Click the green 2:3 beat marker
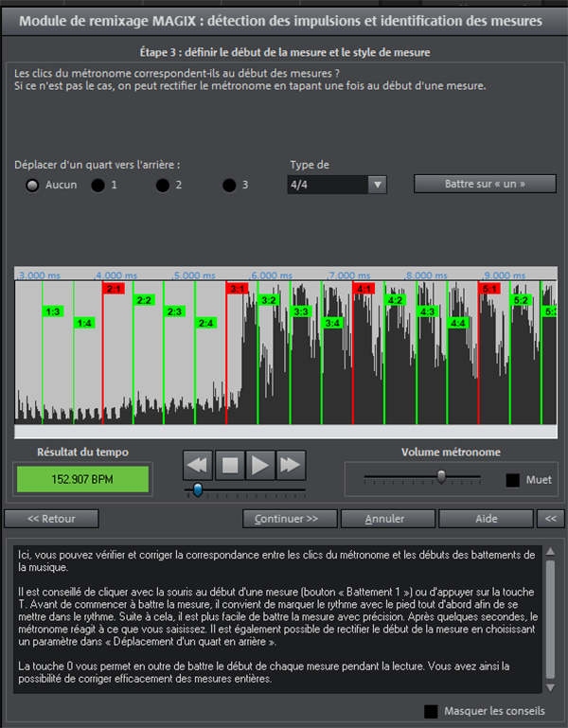Viewport: 568px width, 728px height. tap(174, 311)
